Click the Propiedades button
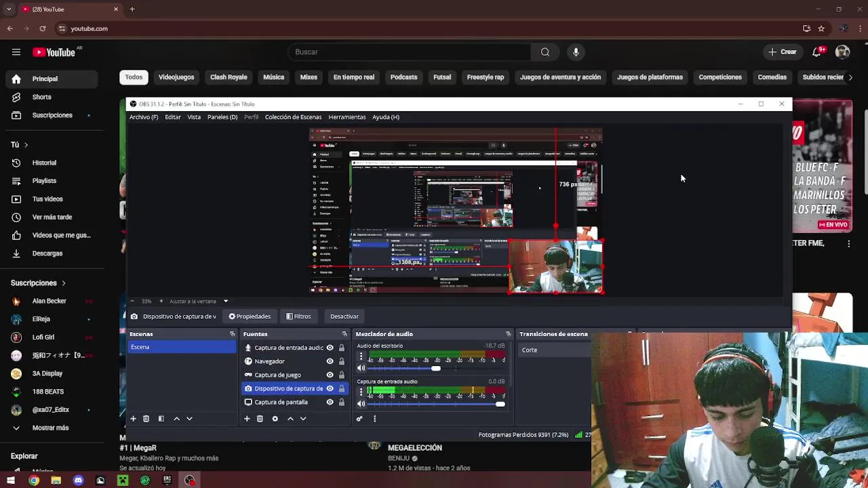Viewport: 868px width, 488px height. [250, 317]
